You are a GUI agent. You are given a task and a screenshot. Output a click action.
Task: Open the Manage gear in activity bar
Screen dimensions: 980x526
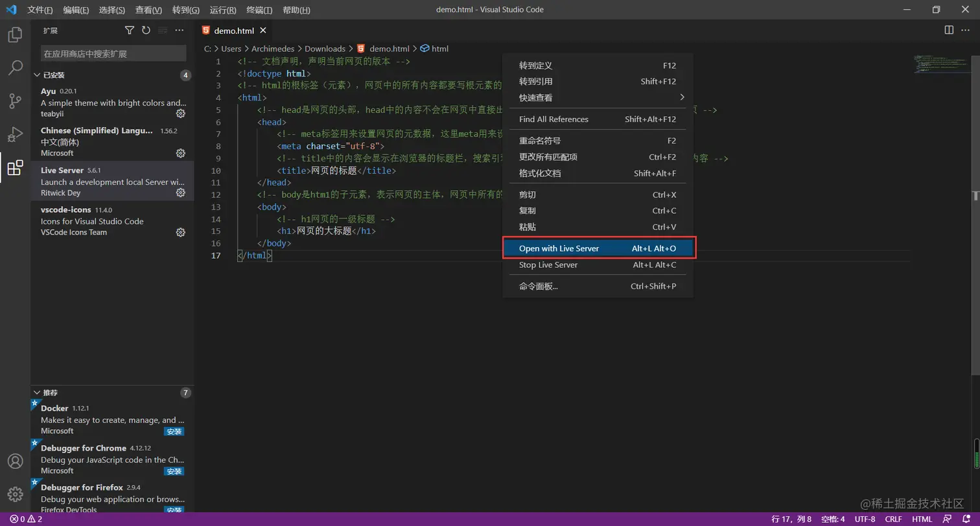[x=15, y=494]
